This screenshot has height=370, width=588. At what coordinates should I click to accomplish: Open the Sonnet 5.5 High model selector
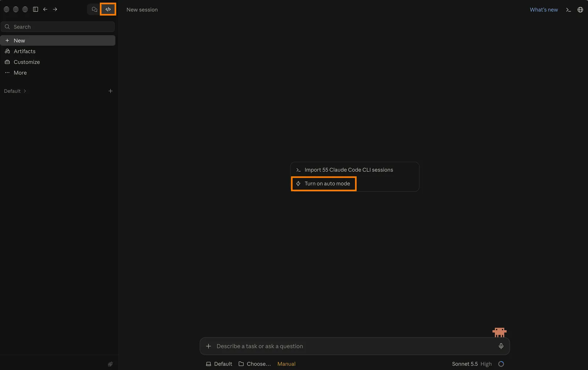click(x=472, y=364)
